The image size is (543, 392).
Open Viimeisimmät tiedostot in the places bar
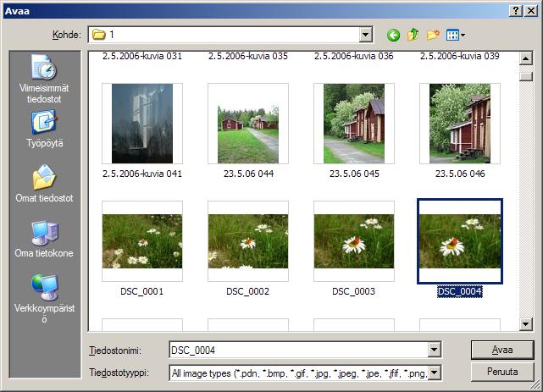pyautogui.click(x=44, y=79)
